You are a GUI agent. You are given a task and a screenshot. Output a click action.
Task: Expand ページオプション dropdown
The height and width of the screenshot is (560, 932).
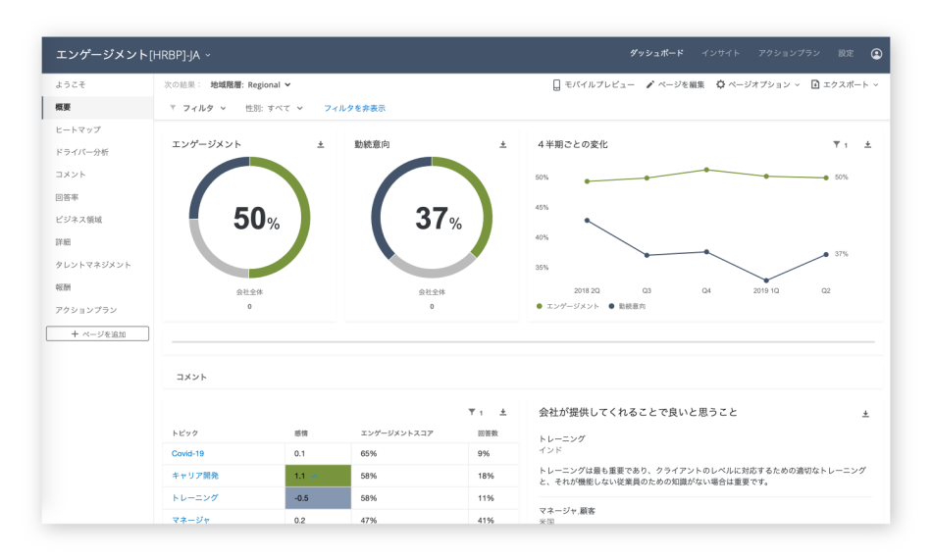pos(758,85)
